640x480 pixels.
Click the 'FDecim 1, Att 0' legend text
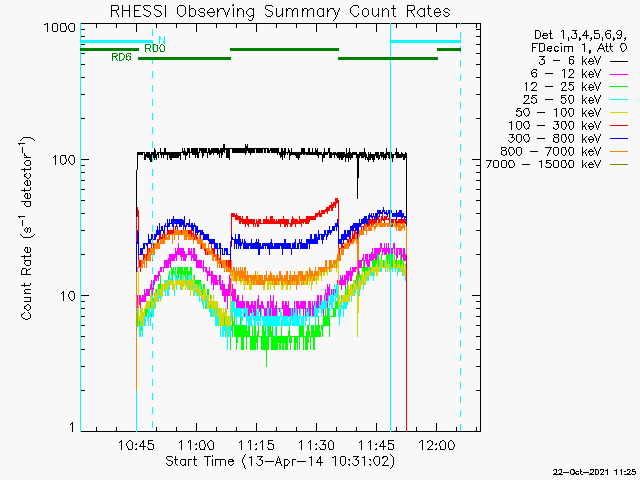coord(579,48)
